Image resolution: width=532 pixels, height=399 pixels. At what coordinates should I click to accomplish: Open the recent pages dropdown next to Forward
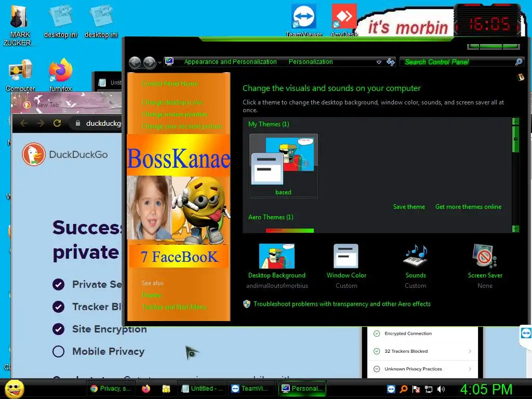coord(159,63)
